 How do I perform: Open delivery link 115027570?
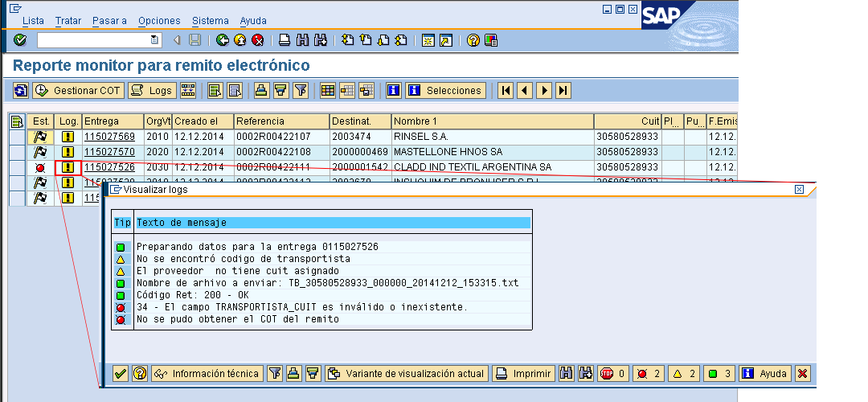click(x=109, y=152)
